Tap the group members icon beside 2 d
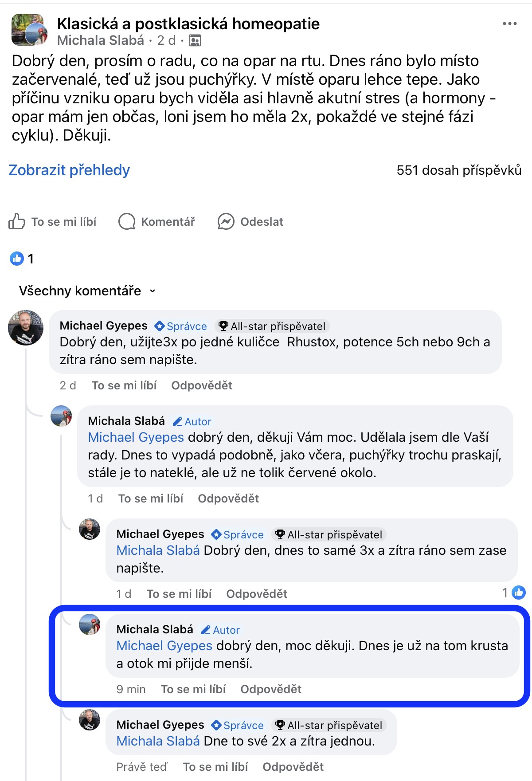 (195, 41)
